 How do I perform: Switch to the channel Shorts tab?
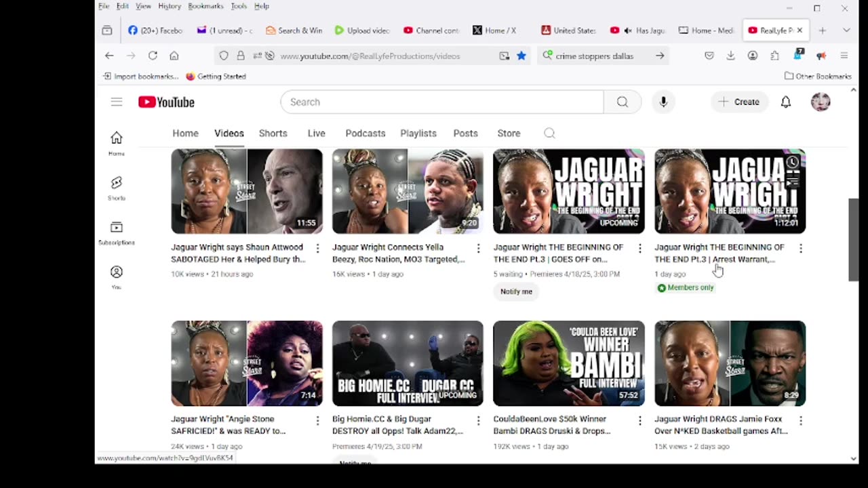point(273,134)
